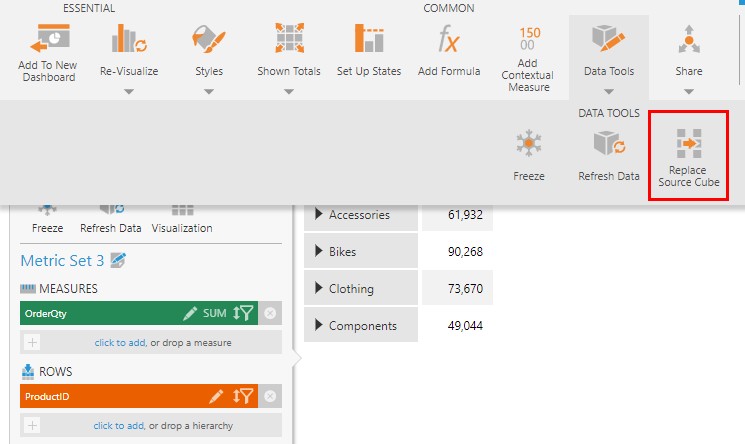Screen dimensions: 745x444
Task: Edit the ProductID hierarchy with pencil icon
Action: [x=216, y=397]
